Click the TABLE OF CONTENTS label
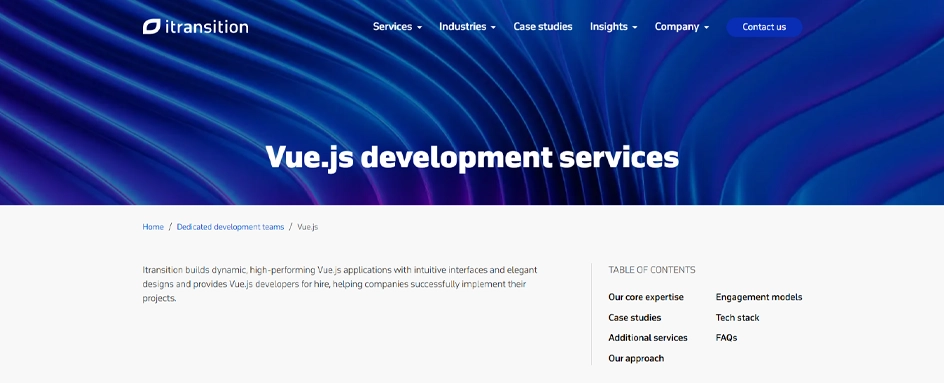This screenshot has width=944, height=383. point(651,270)
